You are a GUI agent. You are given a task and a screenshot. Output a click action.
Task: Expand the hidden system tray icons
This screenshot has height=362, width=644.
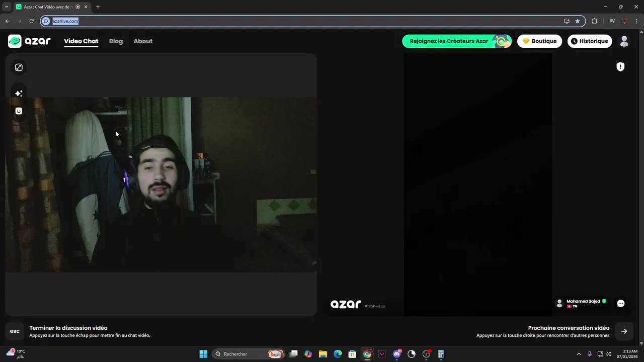tap(579, 354)
